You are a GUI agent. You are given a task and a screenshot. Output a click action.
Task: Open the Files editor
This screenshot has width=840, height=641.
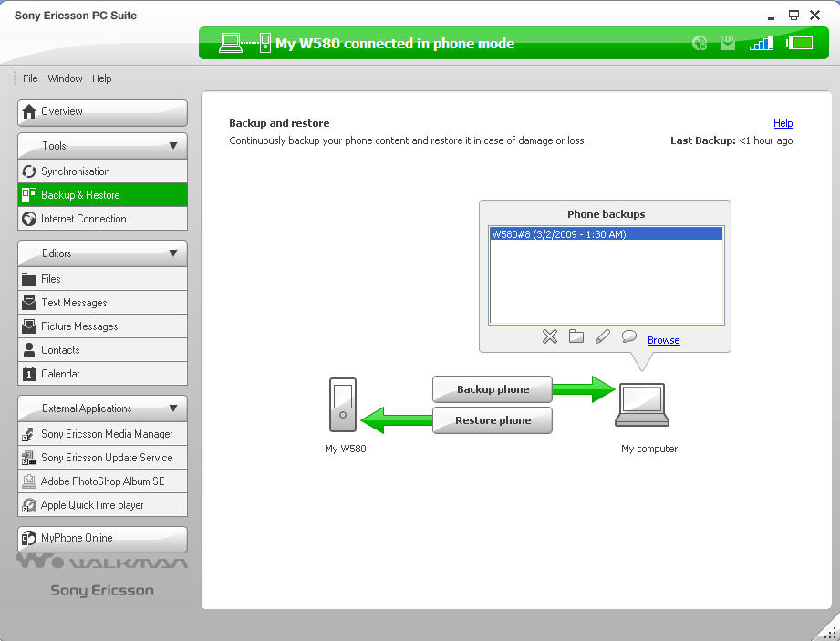click(102, 279)
